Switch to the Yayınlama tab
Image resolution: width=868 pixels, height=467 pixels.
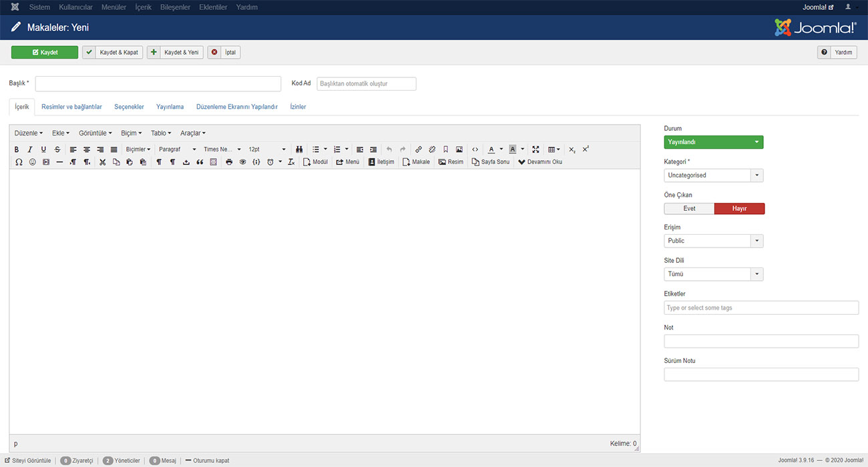click(170, 107)
